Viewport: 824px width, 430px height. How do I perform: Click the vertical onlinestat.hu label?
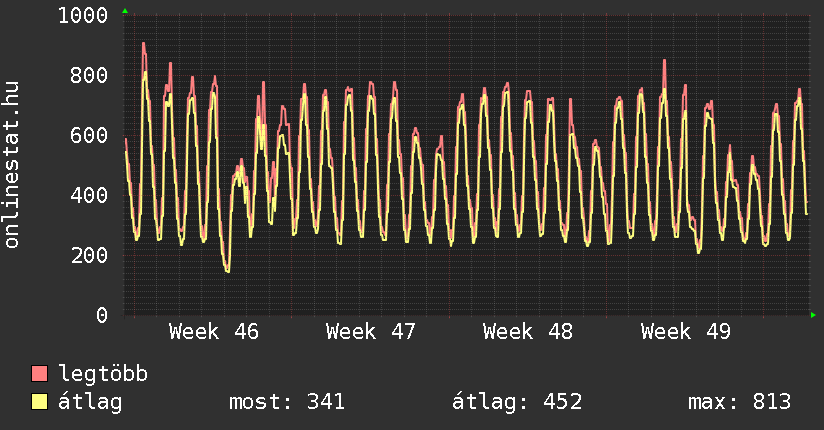point(13,165)
